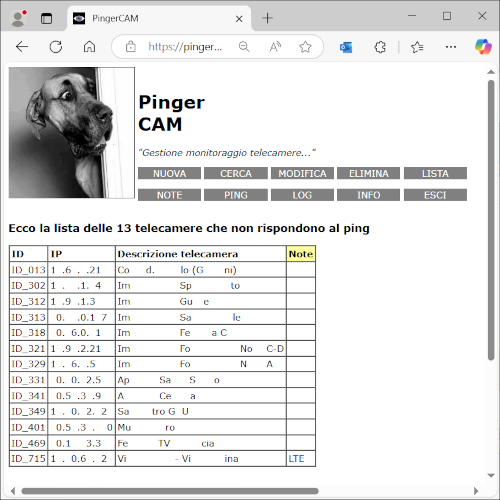This screenshot has width=500, height=500.
Task: Reload the PingerCAM page
Action: [x=56, y=47]
